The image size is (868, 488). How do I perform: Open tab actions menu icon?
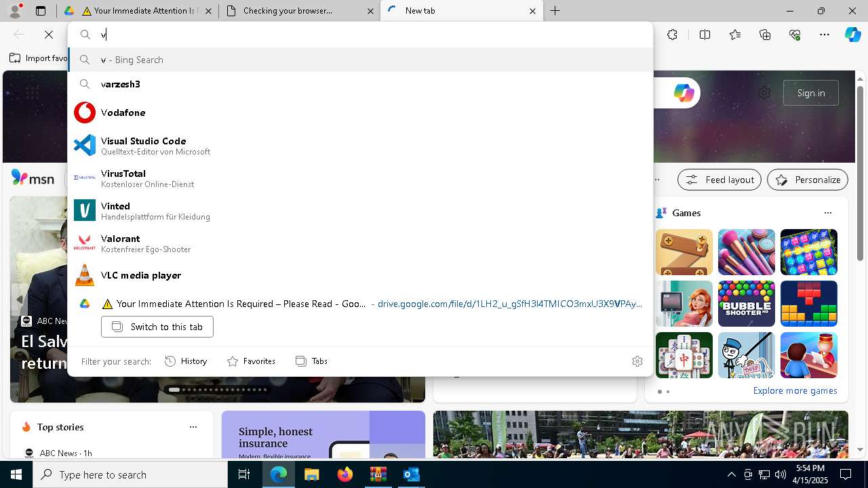point(41,11)
